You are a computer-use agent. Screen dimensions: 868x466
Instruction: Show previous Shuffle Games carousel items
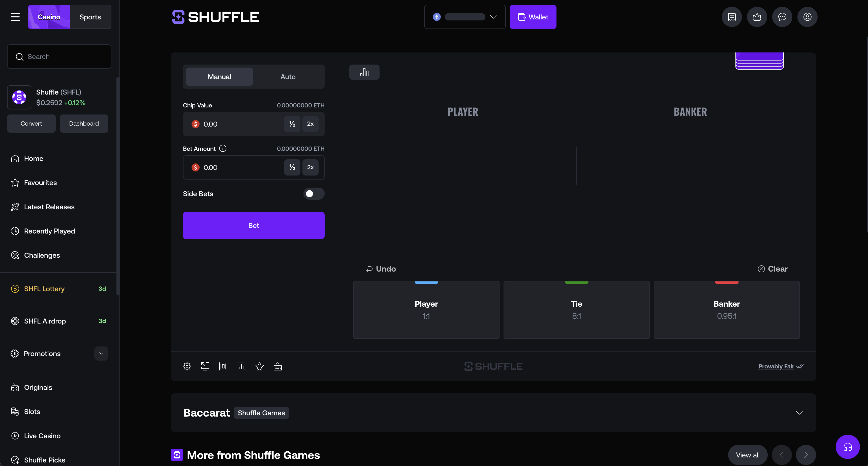click(782, 455)
